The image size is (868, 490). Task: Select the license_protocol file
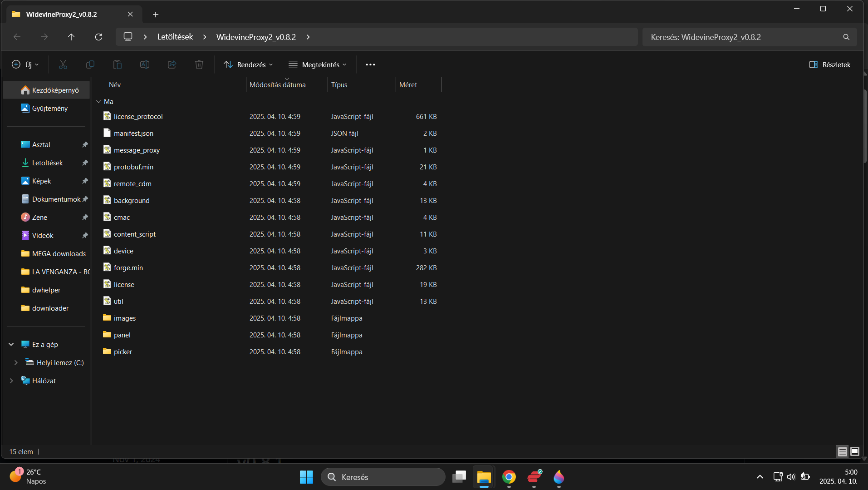click(x=138, y=117)
